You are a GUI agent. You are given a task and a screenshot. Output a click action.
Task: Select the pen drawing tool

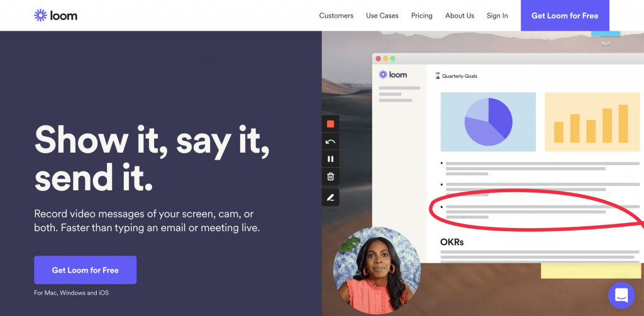pos(330,197)
